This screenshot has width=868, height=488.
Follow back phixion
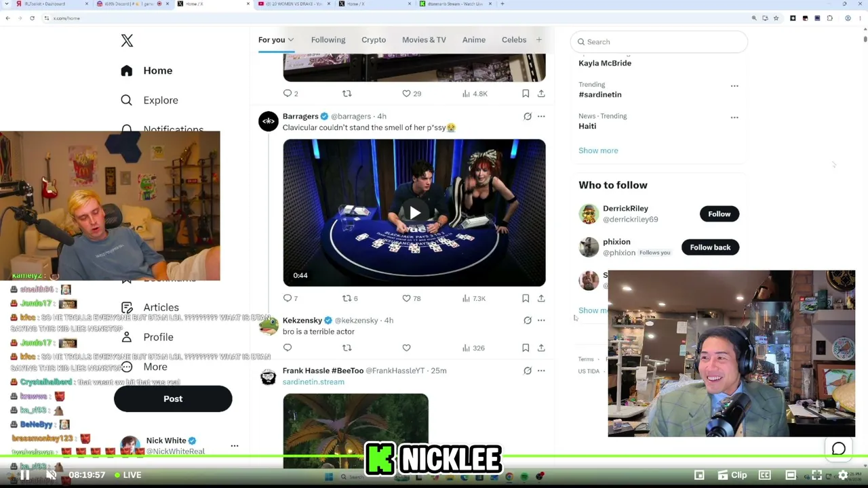point(710,247)
